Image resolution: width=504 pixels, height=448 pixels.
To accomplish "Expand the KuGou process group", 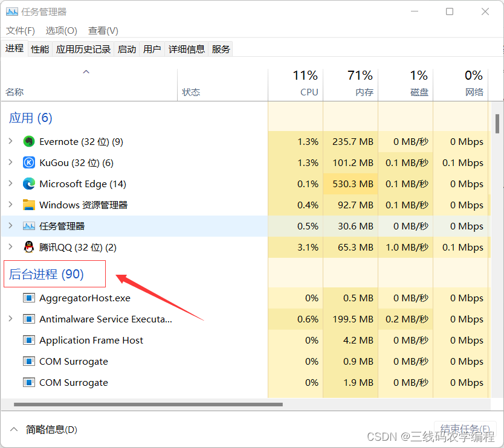I will [11, 162].
